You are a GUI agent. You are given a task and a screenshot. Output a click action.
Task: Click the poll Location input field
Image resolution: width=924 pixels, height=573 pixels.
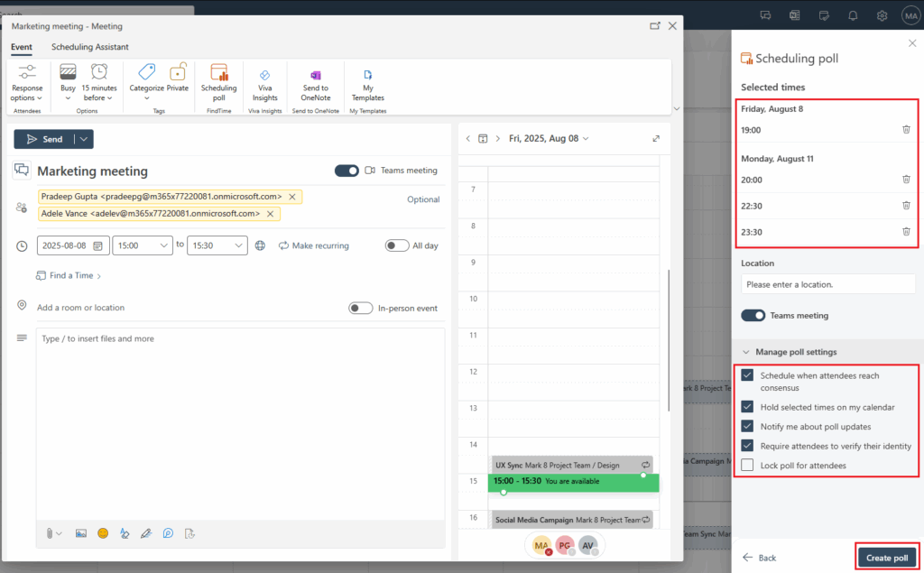tap(827, 284)
